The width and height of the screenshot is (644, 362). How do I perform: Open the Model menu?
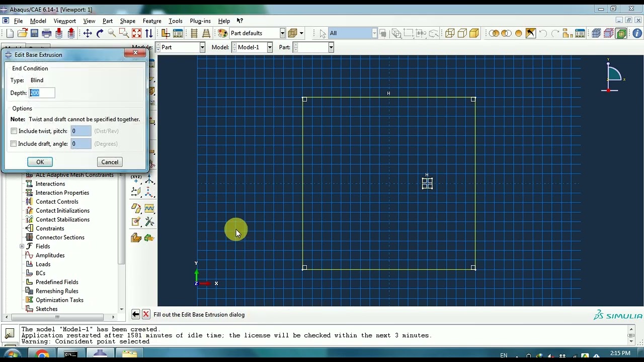[x=38, y=21]
